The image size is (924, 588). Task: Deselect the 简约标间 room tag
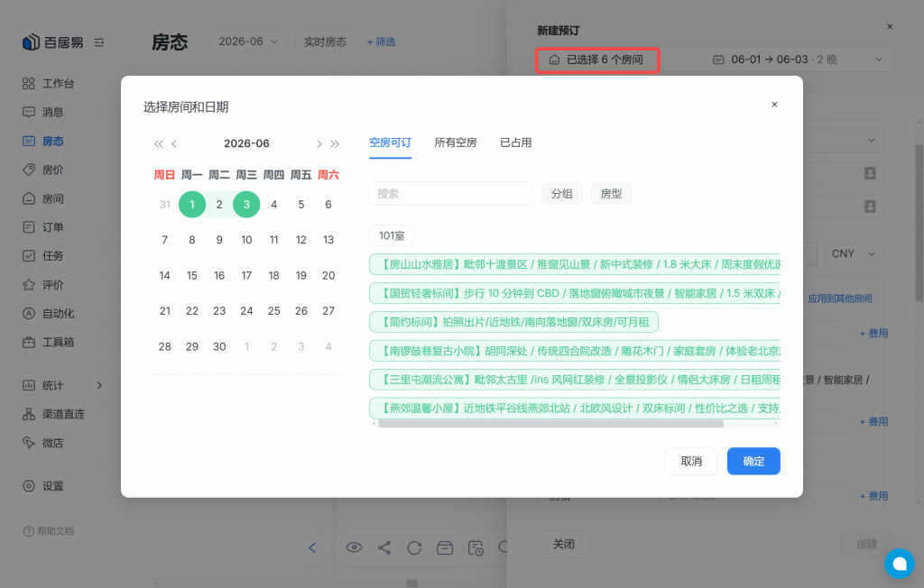click(513, 322)
